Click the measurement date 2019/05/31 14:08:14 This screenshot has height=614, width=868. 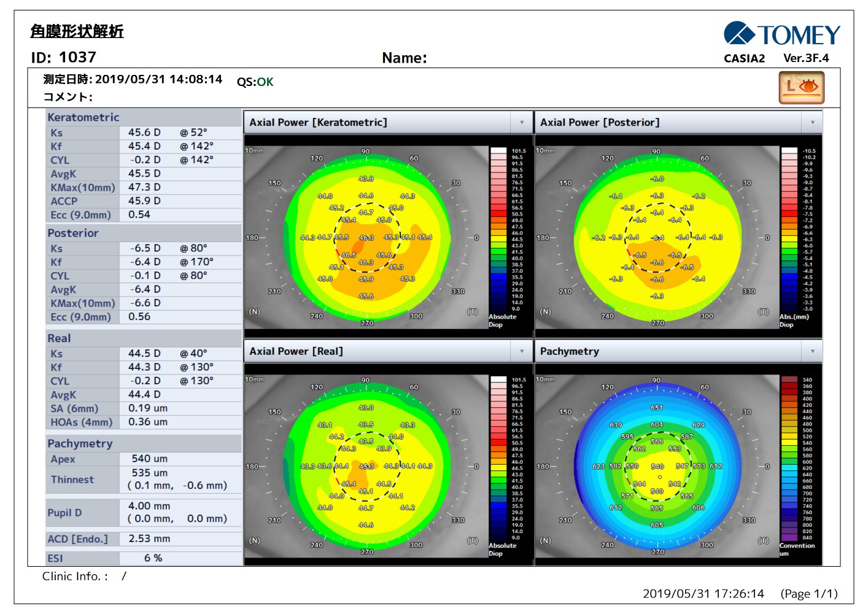click(x=158, y=79)
